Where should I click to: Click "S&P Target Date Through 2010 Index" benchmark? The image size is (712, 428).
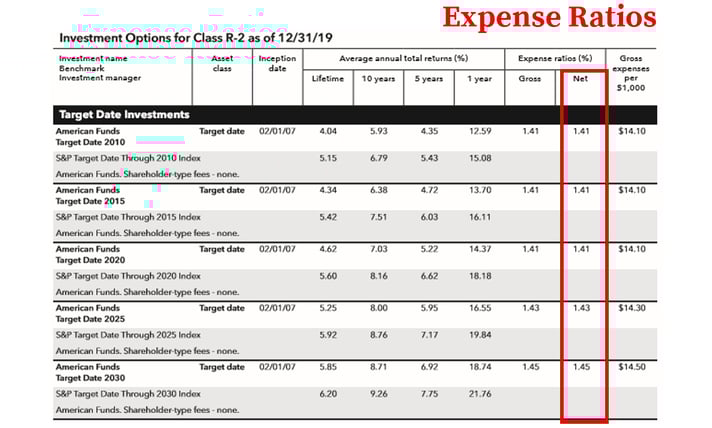(128, 158)
